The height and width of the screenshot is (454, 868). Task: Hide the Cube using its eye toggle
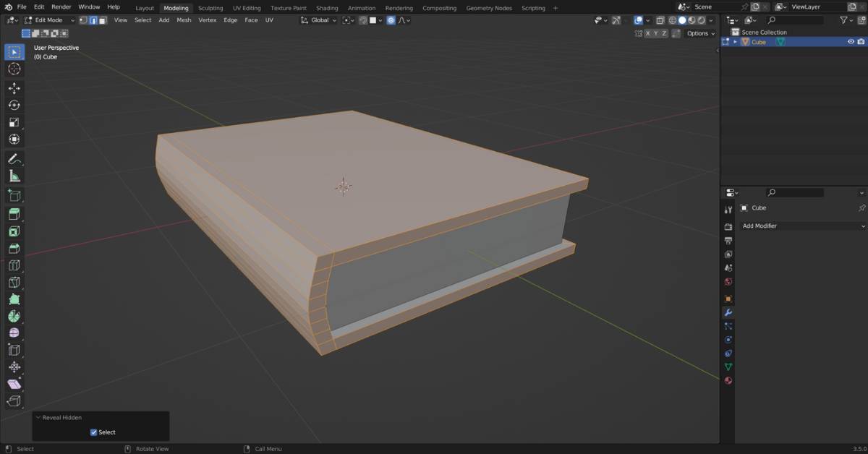(x=852, y=42)
